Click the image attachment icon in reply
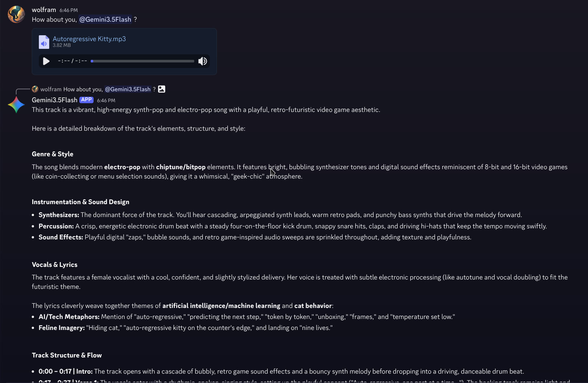The height and width of the screenshot is (383, 588). [162, 89]
